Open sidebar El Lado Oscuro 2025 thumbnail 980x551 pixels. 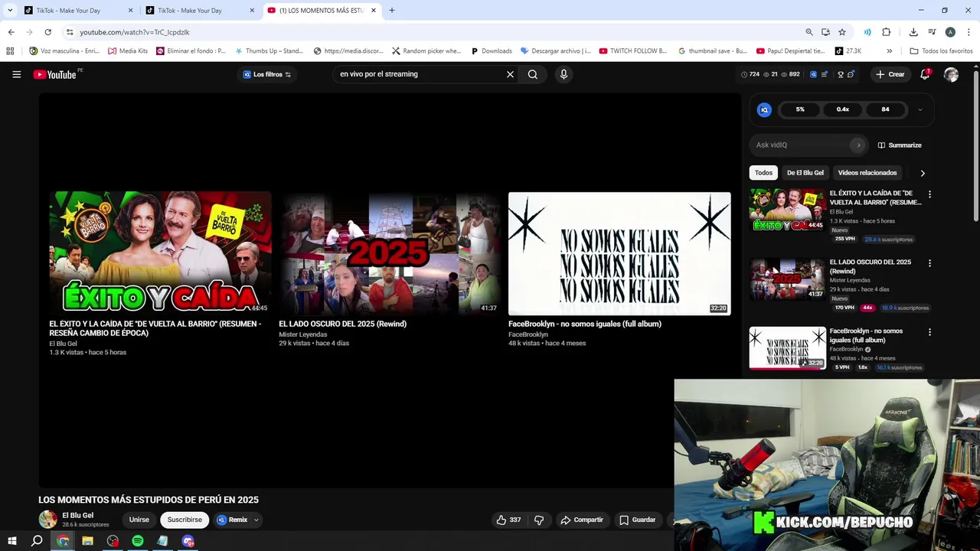point(787,279)
